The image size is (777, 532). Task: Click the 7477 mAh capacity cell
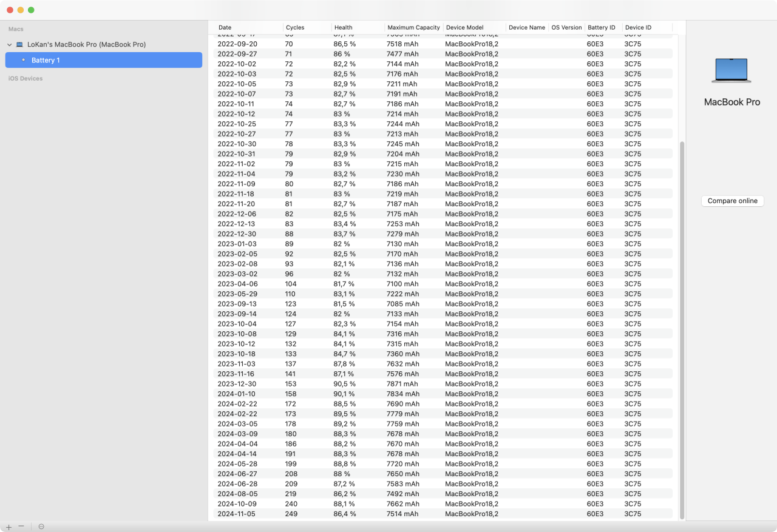(x=402, y=54)
